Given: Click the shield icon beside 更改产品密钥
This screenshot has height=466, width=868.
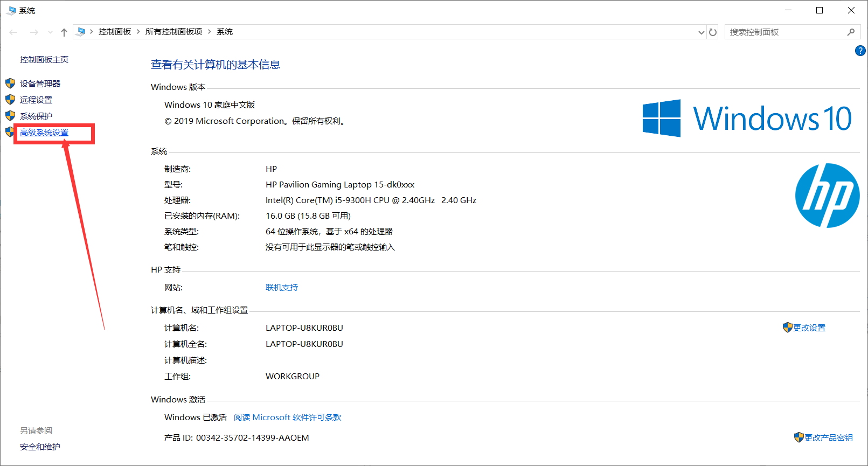Looking at the screenshot, I should pyautogui.click(x=799, y=437).
